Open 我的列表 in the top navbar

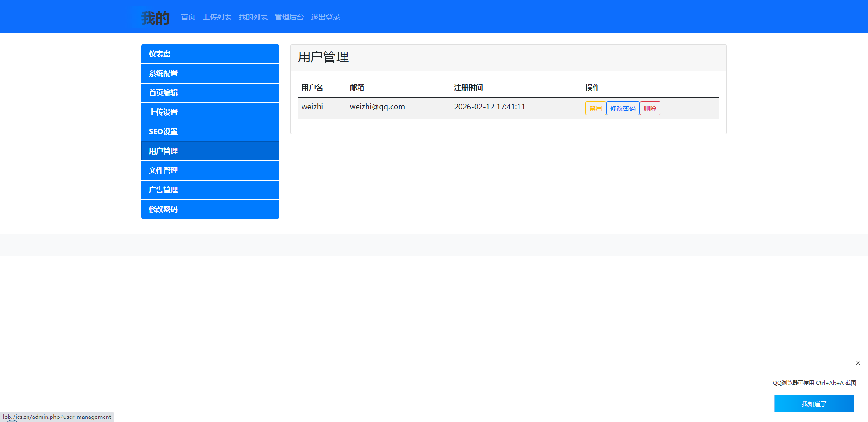point(253,17)
